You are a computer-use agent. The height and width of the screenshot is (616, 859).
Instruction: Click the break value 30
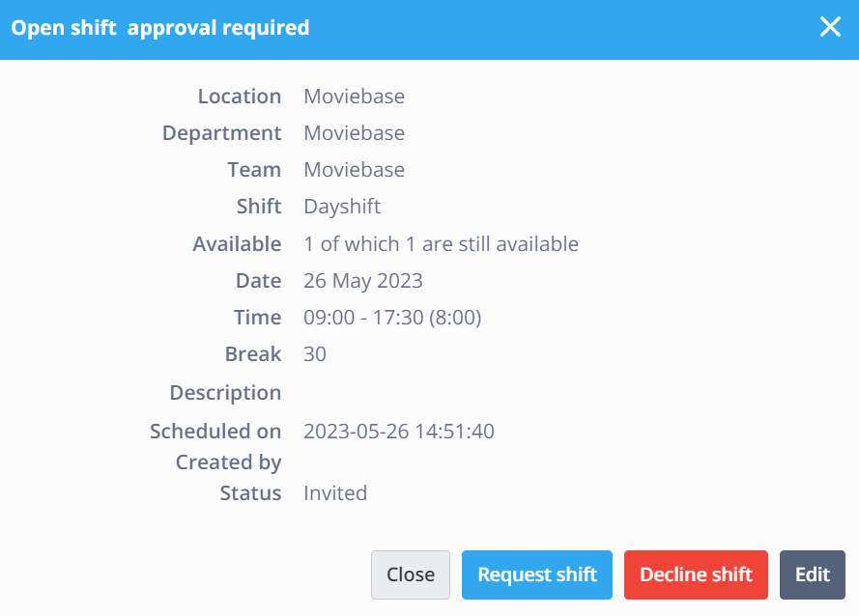[x=315, y=354]
